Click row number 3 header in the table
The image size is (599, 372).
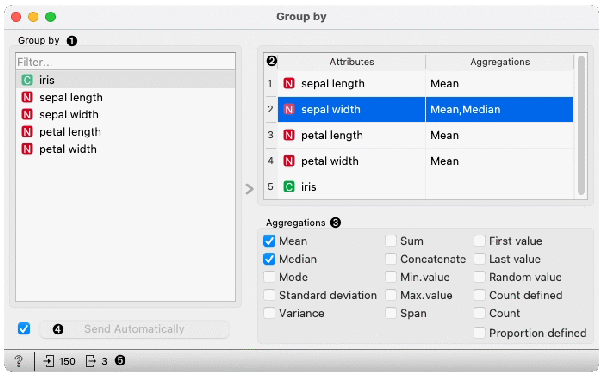pos(270,135)
